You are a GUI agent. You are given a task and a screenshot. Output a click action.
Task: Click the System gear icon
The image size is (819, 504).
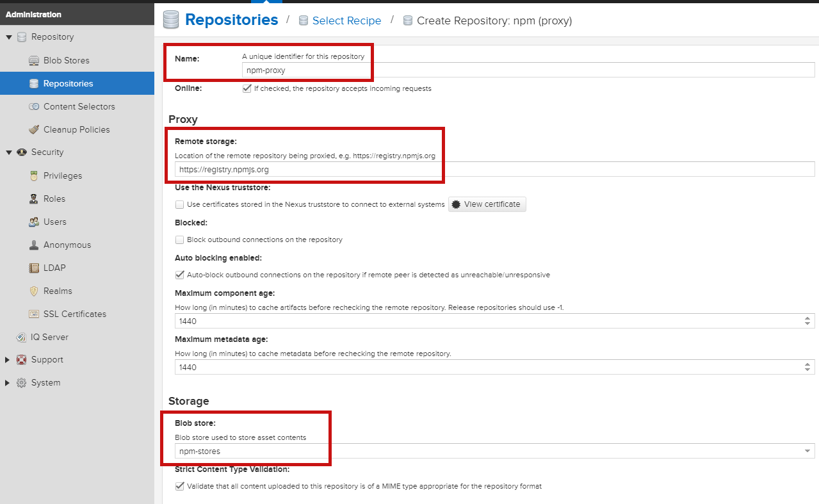tap(22, 383)
